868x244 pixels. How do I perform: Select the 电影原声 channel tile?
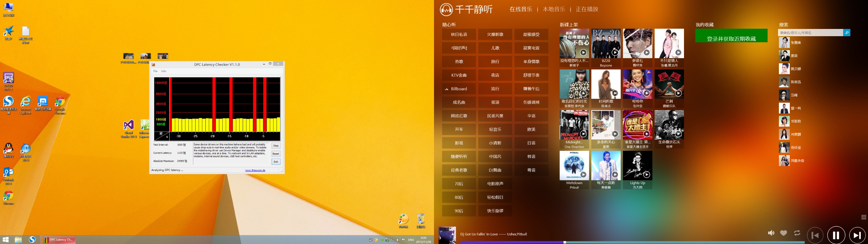[x=495, y=184]
